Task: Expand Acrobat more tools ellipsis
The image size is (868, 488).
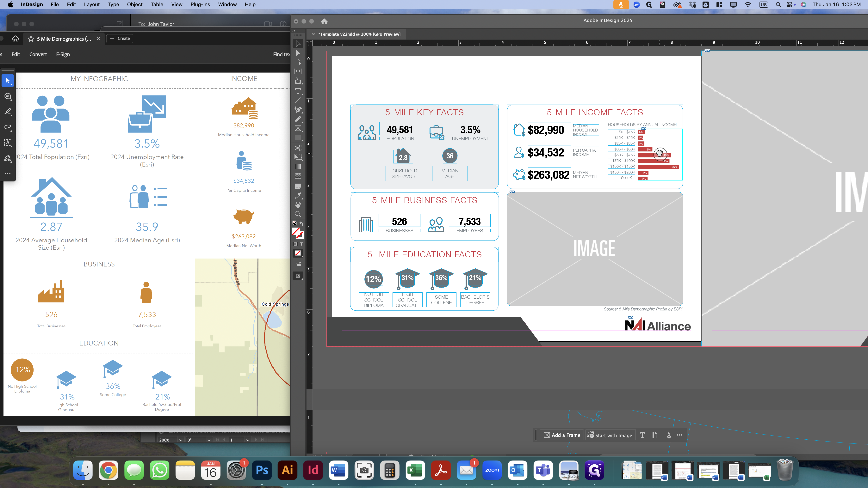Action: click(x=8, y=174)
